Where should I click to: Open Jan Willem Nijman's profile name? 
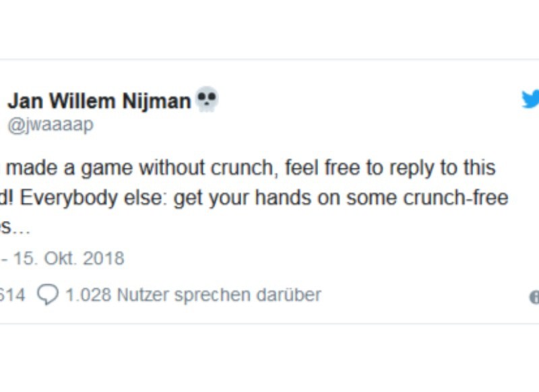(99, 101)
